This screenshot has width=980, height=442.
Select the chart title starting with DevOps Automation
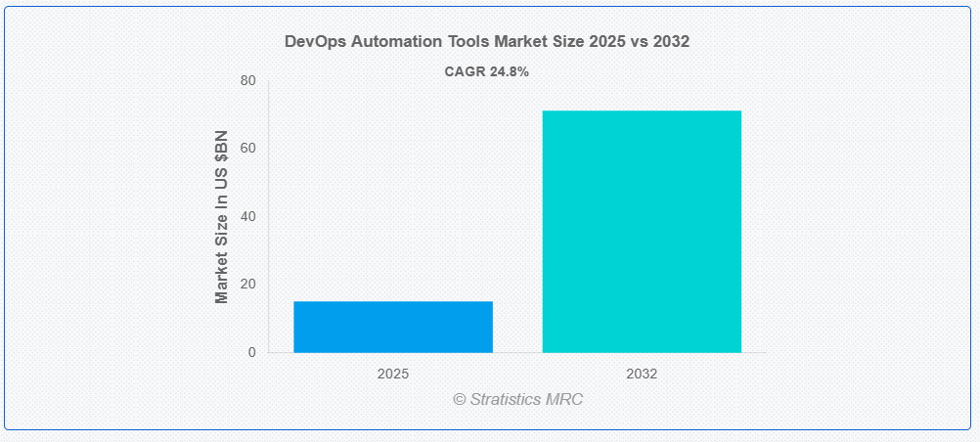pyautogui.click(x=487, y=42)
